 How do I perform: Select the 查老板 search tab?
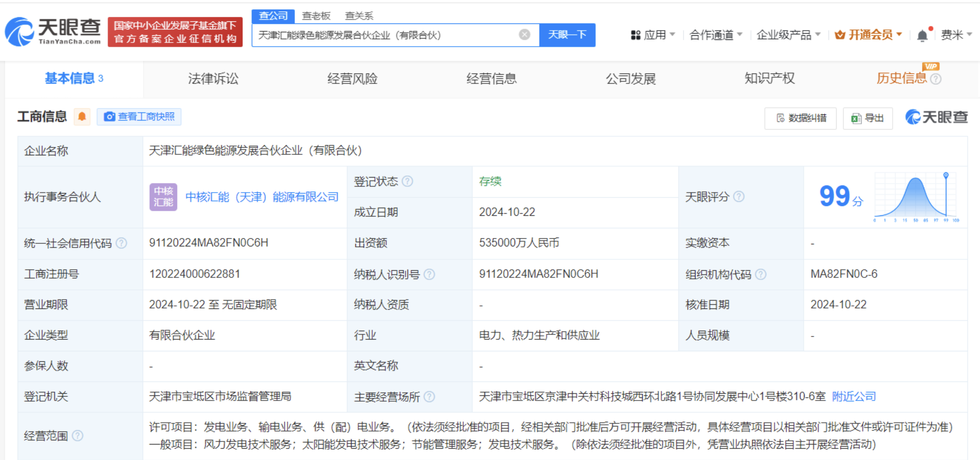click(316, 16)
